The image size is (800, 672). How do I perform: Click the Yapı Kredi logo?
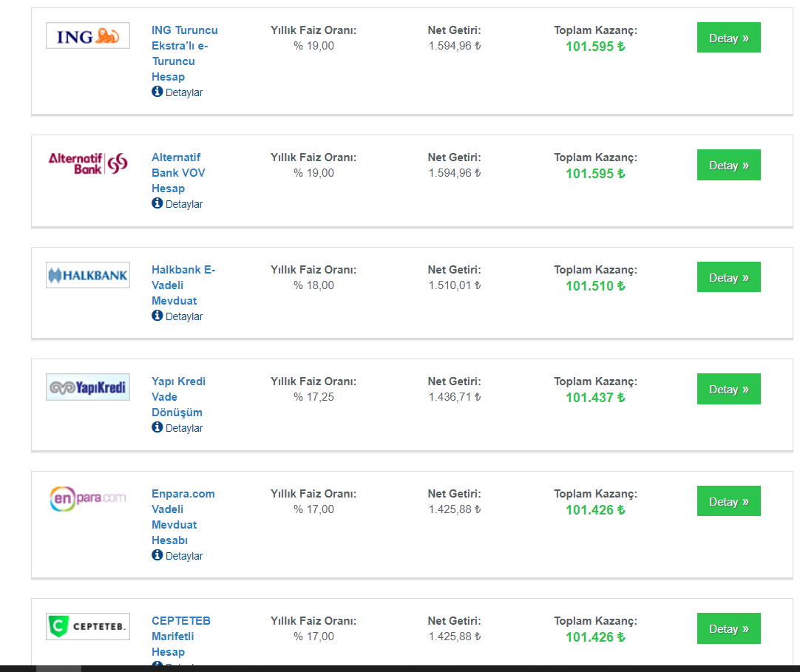click(x=88, y=387)
